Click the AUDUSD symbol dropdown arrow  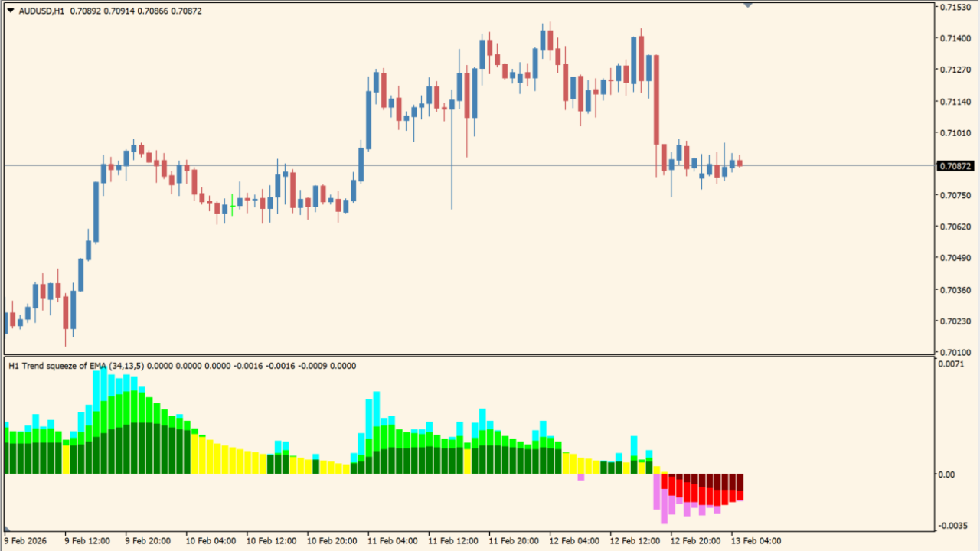(11, 12)
